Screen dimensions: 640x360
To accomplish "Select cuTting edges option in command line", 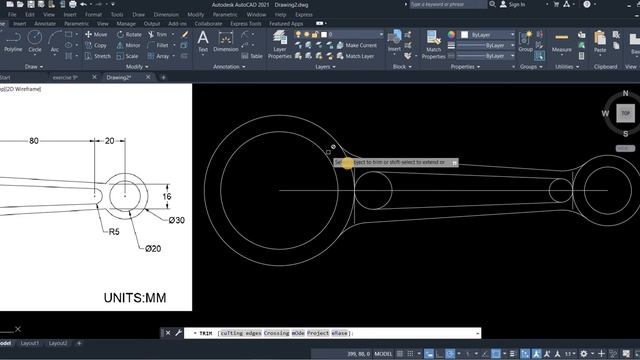I will tap(240, 333).
